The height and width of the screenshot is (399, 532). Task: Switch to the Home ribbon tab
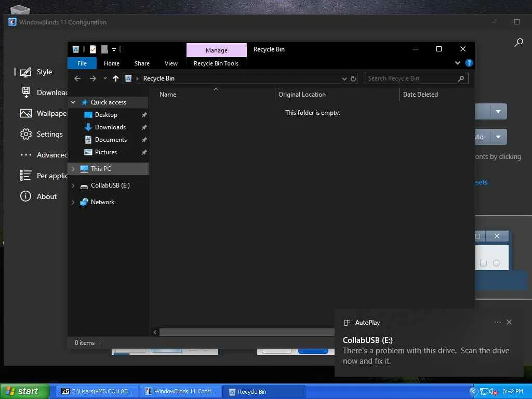pos(111,63)
